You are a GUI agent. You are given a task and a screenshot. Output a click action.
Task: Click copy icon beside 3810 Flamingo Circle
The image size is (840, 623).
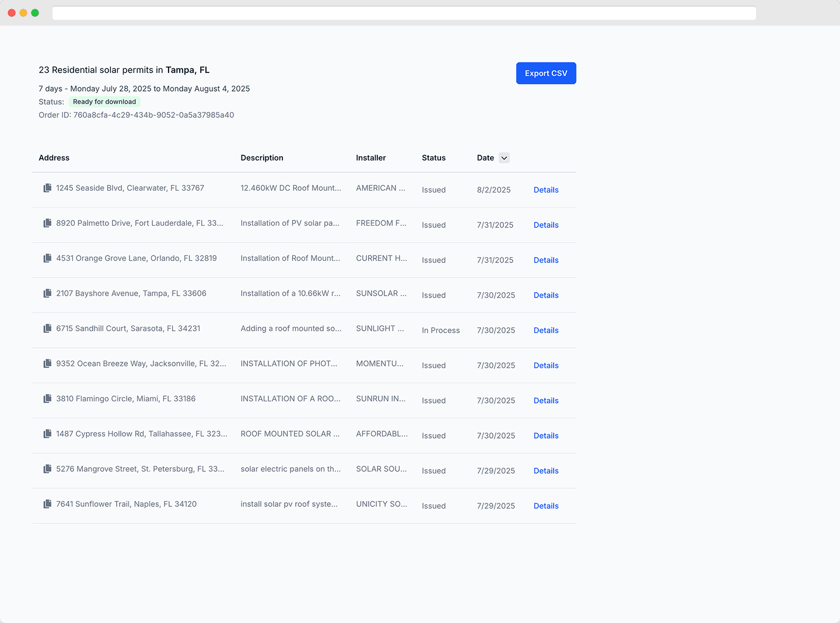coord(47,399)
